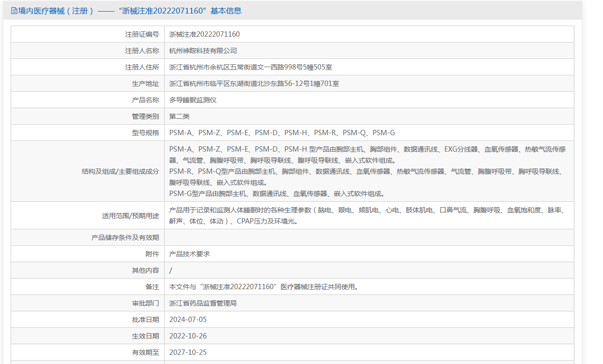Click authority 浙江省药品监督管理局
The height and width of the screenshot is (364, 603).
pyautogui.click(x=203, y=303)
